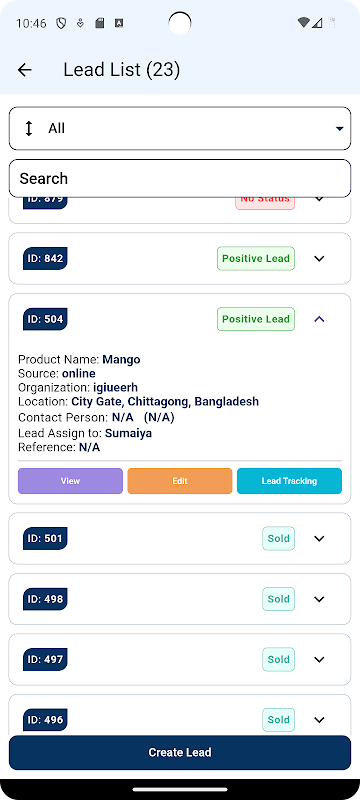
Task: Click the sort arrows icon beside All
Action: pos(29,128)
